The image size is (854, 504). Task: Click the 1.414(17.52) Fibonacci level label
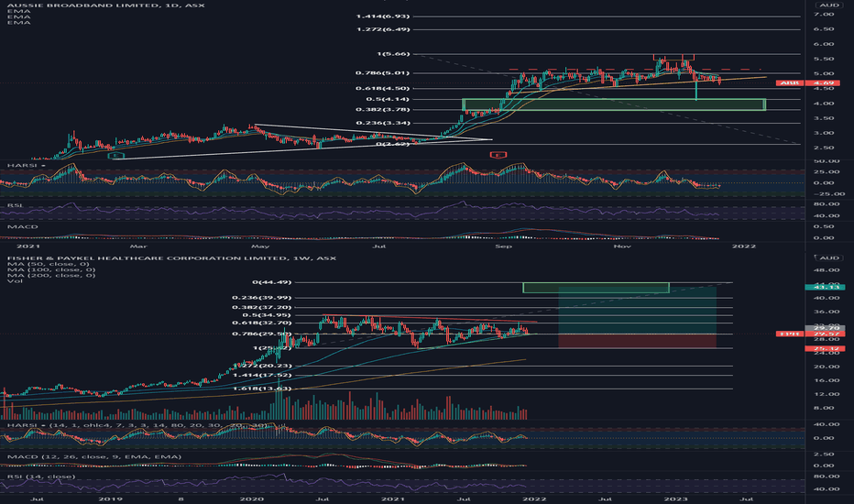[x=262, y=375]
